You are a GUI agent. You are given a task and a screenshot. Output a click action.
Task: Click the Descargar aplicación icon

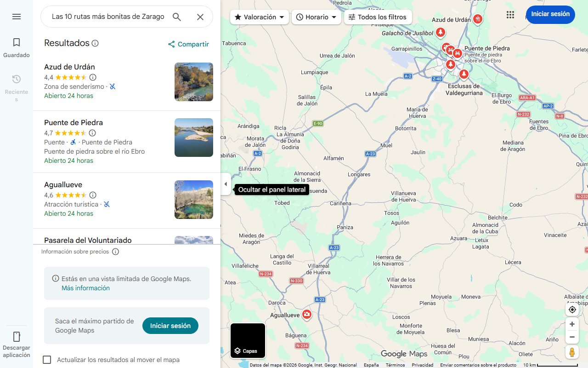click(x=17, y=337)
